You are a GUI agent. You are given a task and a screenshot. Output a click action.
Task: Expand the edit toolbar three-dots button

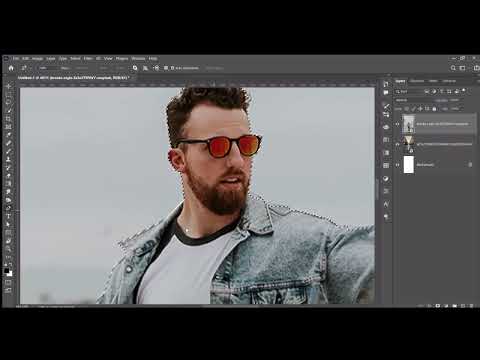9,257
